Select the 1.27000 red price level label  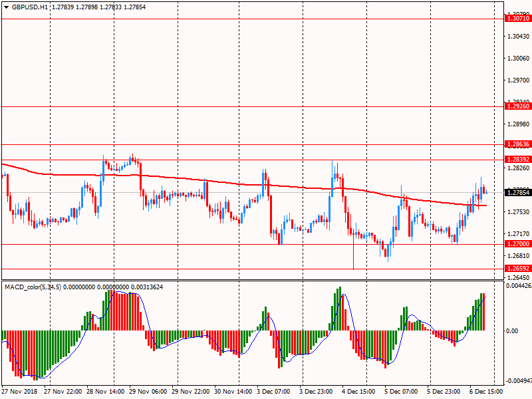pos(518,243)
